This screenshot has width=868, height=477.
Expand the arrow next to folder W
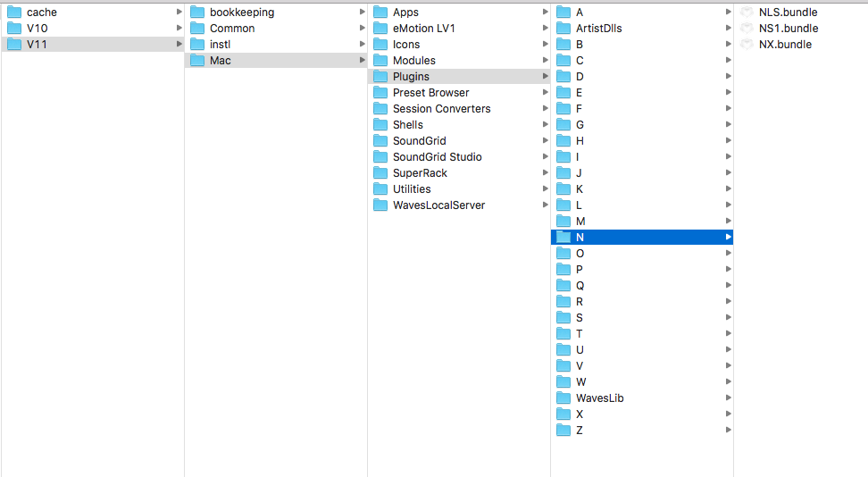(729, 381)
